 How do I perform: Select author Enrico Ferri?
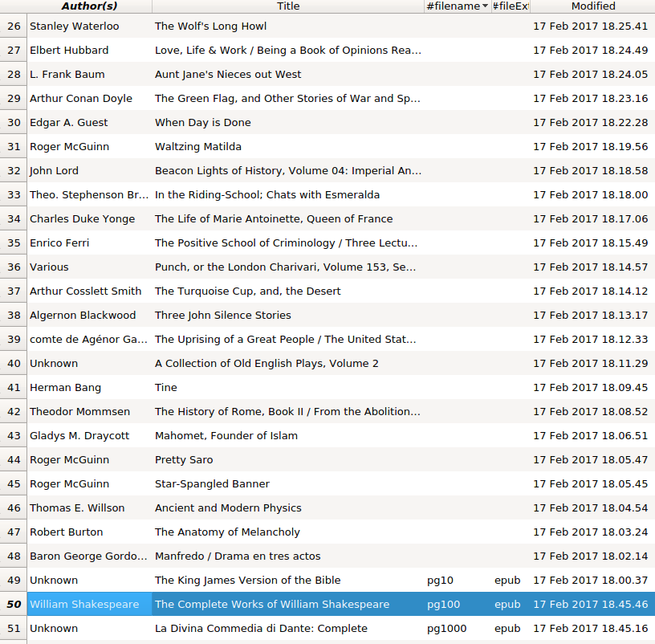[59, 243]
